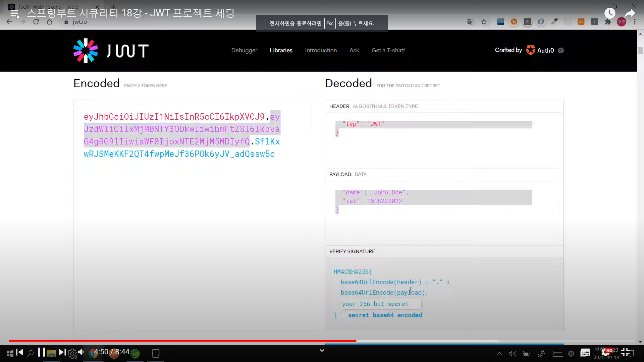Click the browser reload icon
The image size is (644, 362).
(x=36, y=22)
